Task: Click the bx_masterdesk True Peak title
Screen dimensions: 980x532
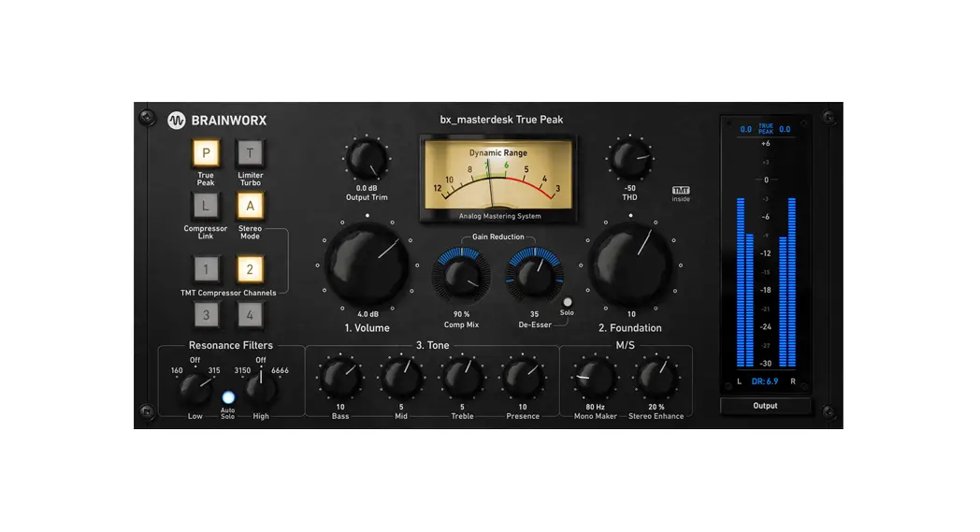Action: (501, 120)
